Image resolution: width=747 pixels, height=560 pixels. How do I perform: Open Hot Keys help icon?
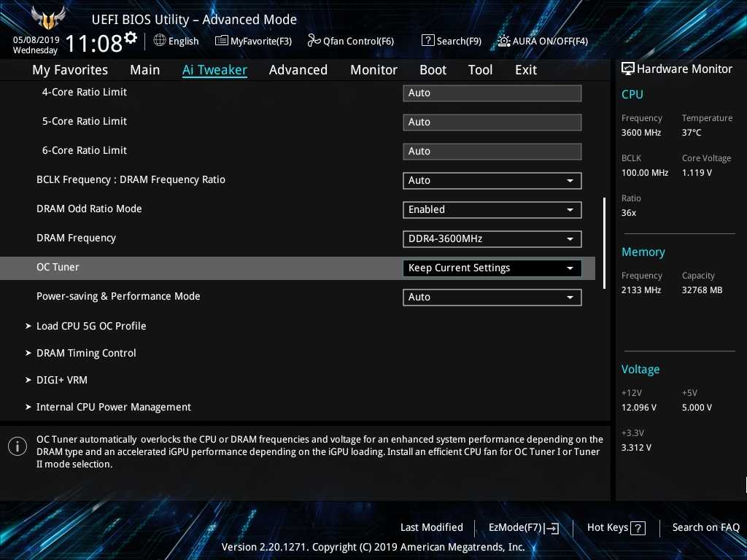tap(638, 528)
